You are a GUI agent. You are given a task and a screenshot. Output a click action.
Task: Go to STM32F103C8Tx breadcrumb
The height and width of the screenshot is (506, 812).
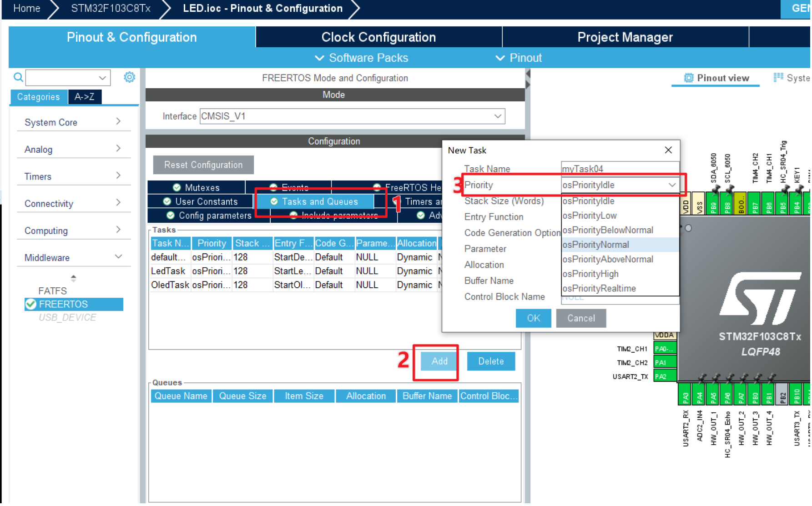click(111, 8)
